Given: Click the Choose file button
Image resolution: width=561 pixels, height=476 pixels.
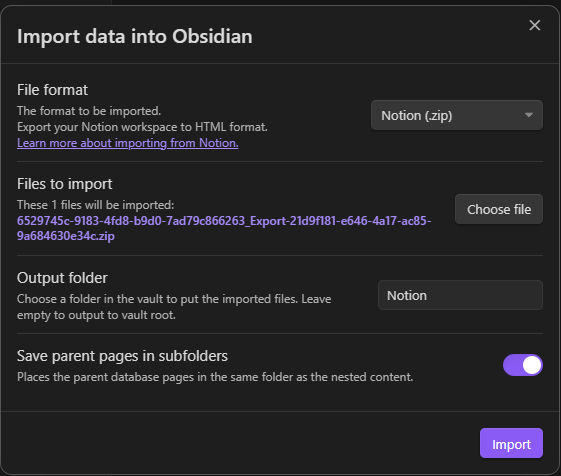Looking at the screenshot, I should (499, 209).
